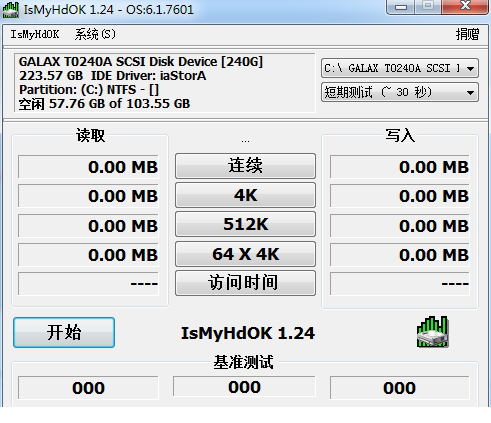Viewport: 491px width, 423px height.
Task: Click the 64 X 4K test button
Action: pyautogui.click(x=245, y=254)
